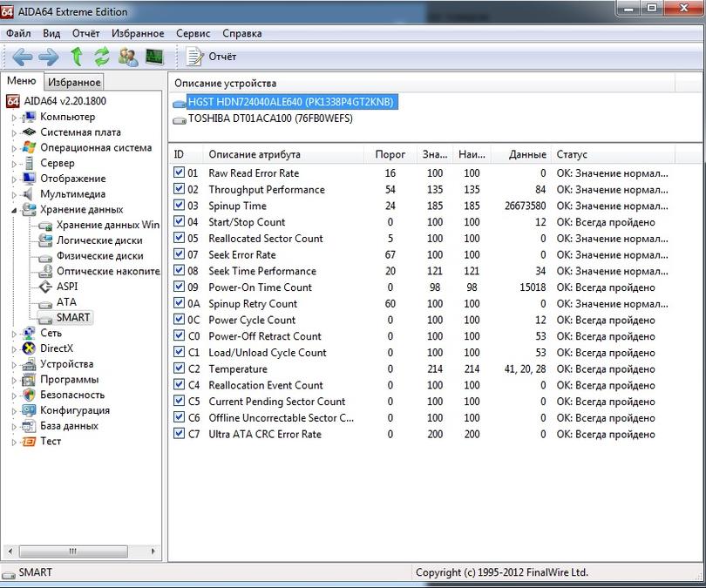Sort by the Данные column header
Screen dimensions: 706x588
522,154
